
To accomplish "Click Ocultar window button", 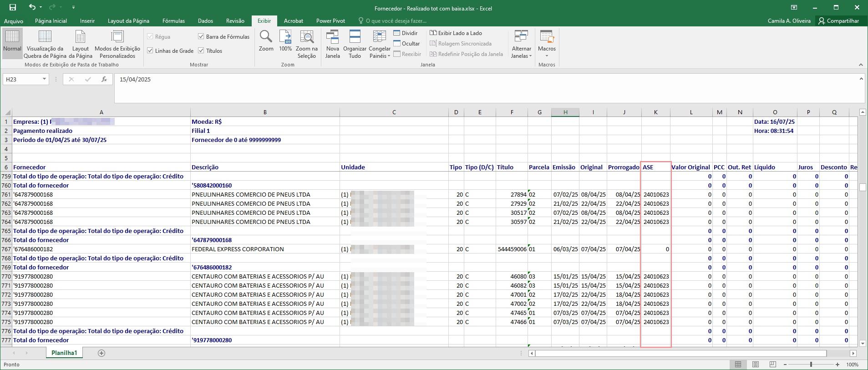I will tap(406, 43).
